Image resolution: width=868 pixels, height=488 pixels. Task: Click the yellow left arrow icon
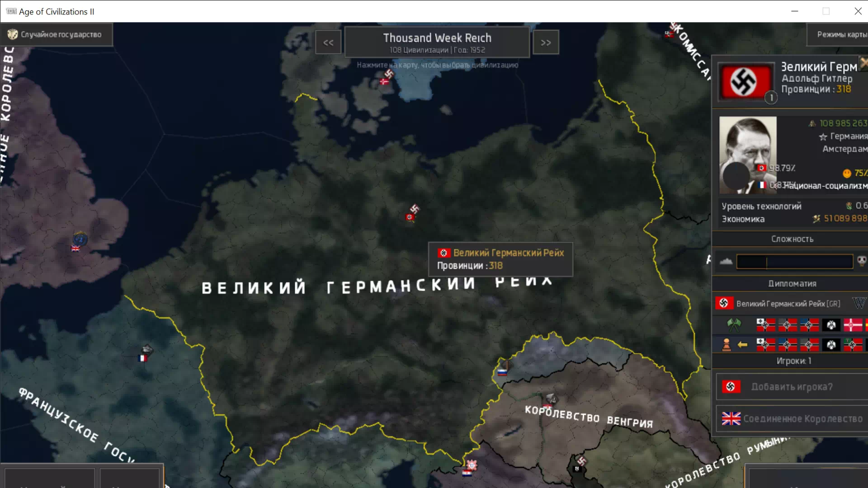click(742, 345)
